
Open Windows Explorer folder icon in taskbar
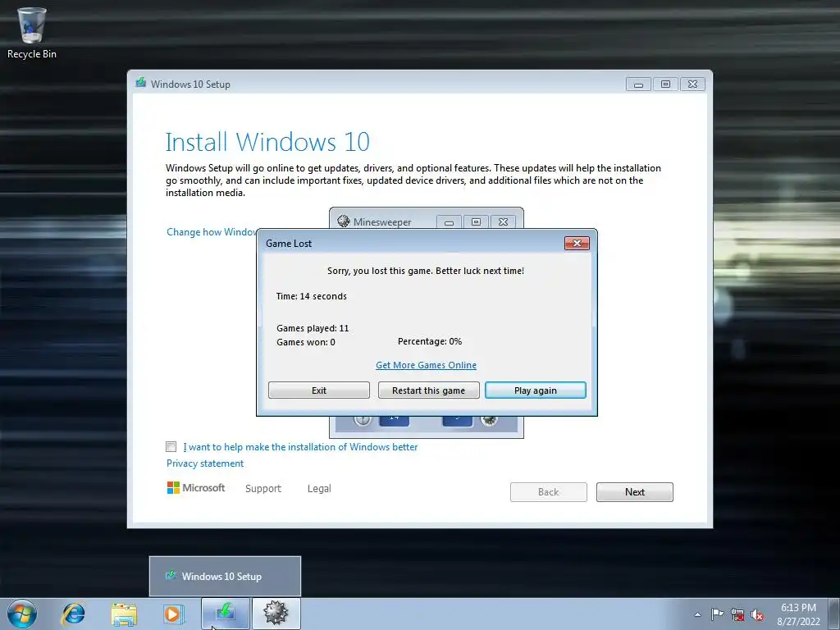[124, 614]
